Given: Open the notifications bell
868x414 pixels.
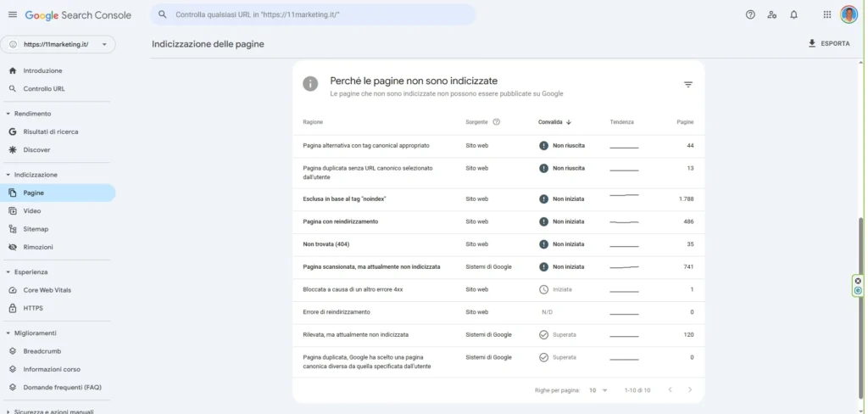Looking at the screenshot, I should [793, 14].
